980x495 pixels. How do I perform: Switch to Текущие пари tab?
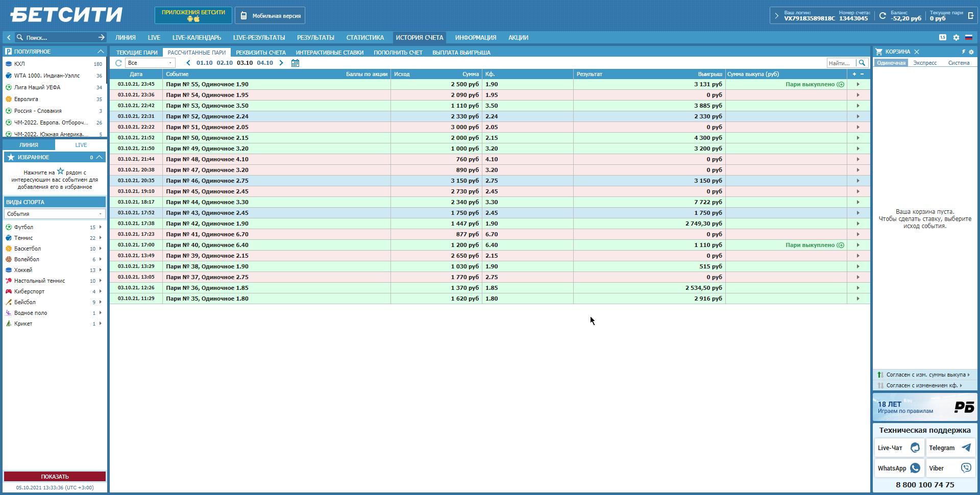click(x=137, y=53)
